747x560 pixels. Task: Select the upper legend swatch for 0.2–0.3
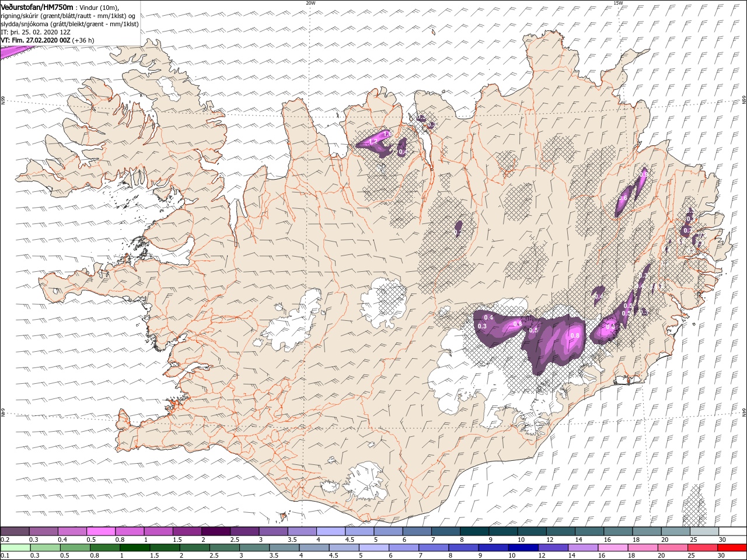[x=15, y=531]
